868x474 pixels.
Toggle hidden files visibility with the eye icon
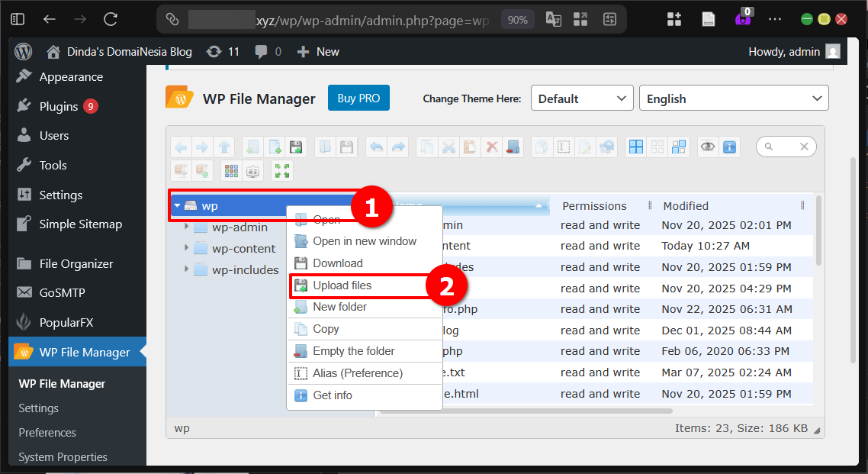coord(707,147)
